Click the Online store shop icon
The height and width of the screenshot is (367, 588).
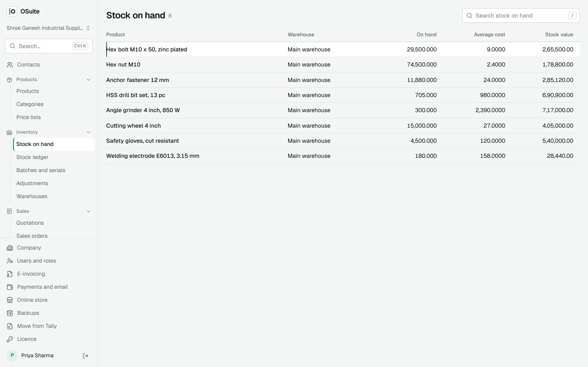(x=10, y=300)
